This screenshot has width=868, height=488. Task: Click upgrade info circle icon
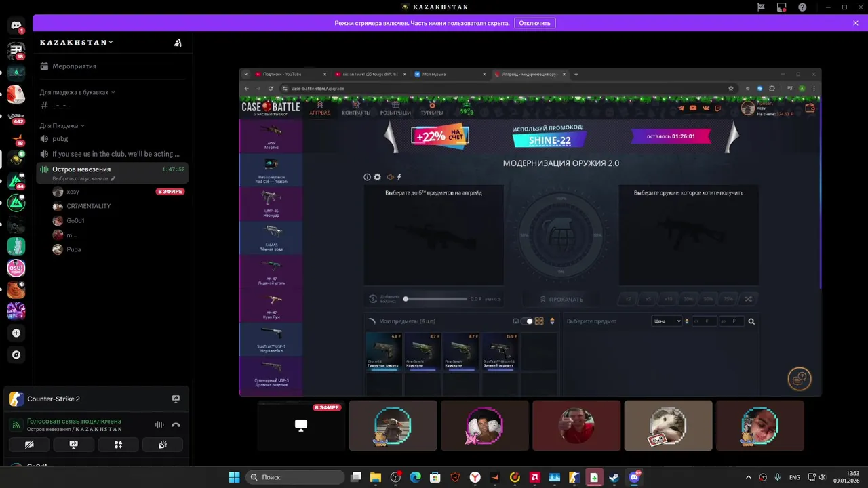pos(368,177)
